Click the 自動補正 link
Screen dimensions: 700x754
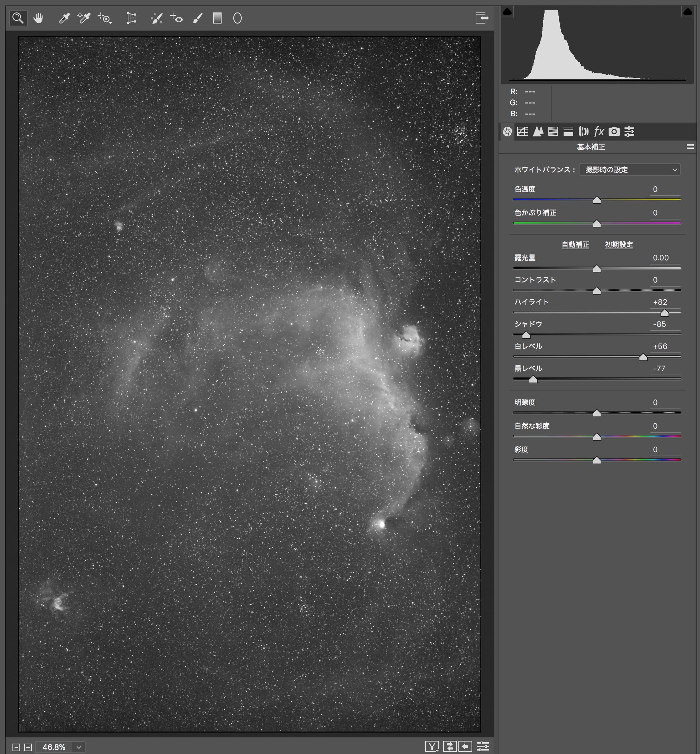[x=575, y=245]
